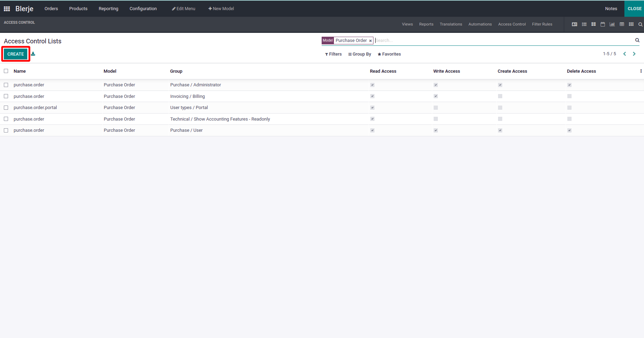Click the magnifier icon in search box

[x=637, y=40]
